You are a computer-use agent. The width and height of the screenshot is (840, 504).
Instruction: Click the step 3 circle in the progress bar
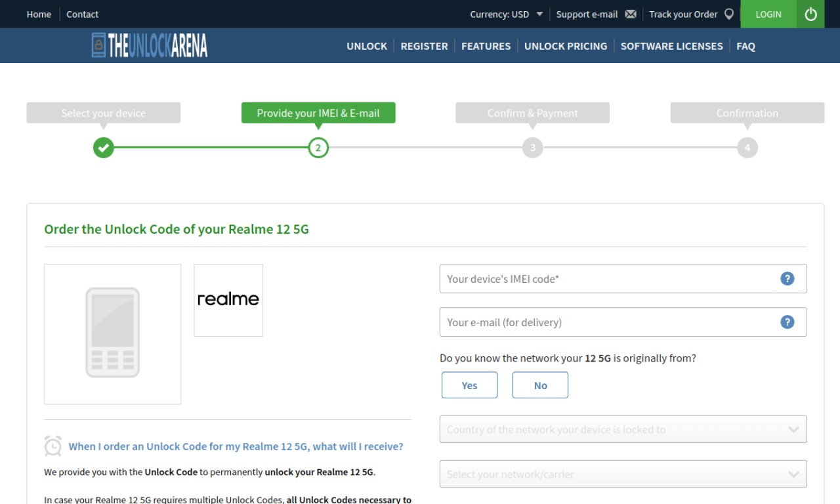pyautogui.click(x=533, y=148)
